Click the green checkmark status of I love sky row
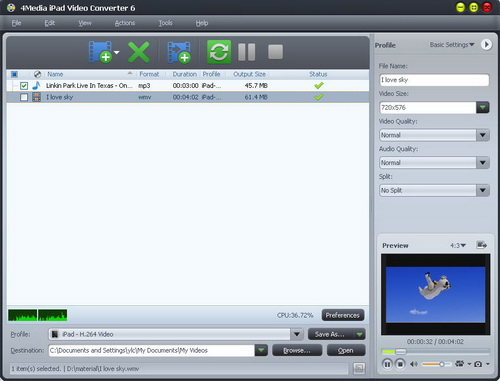The image size is (500, 381). point(319,97)
